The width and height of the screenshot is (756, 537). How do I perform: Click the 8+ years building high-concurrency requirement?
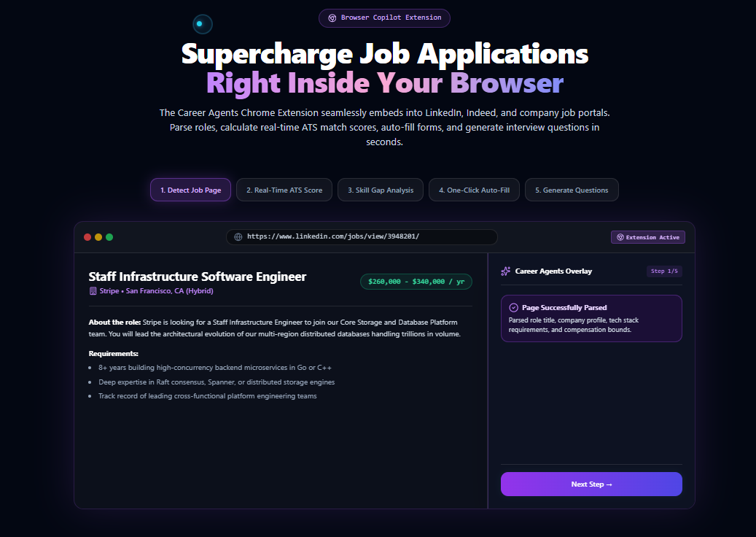(x=215, y=368)
